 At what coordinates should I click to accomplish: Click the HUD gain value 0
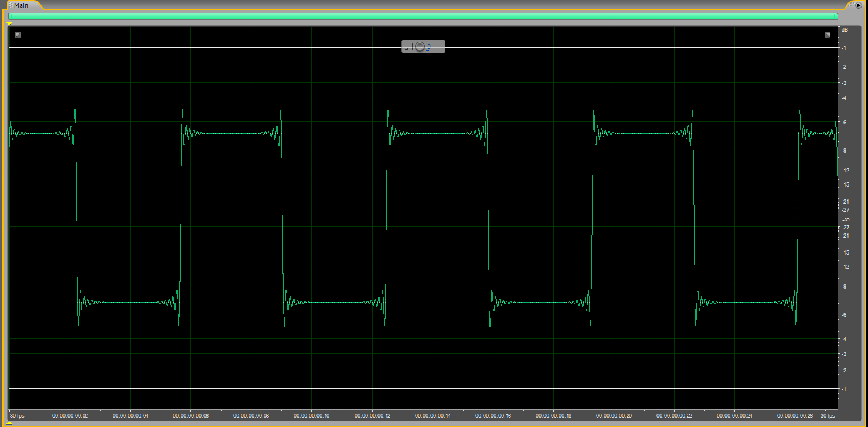click(x=428, y=46)
